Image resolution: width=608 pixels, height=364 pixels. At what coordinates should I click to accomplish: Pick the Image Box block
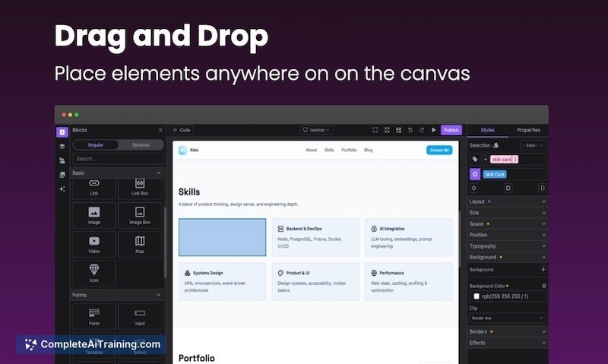click(140, 215)
